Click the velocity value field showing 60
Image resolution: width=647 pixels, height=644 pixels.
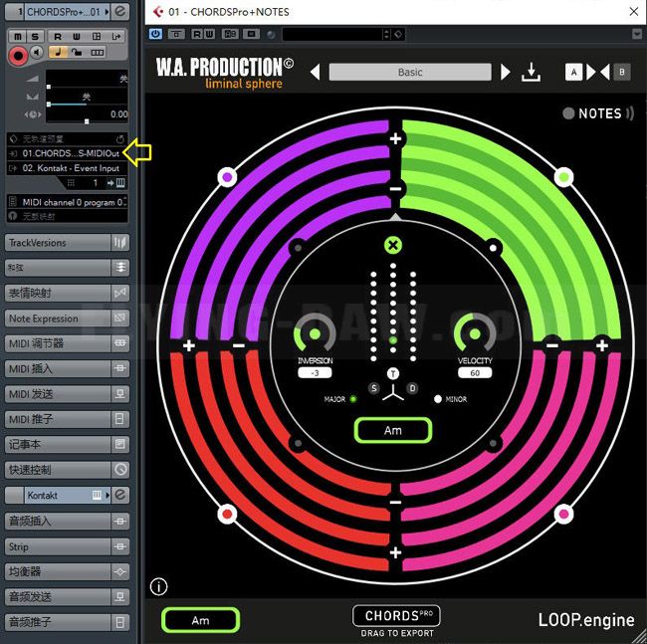point(475,373)
